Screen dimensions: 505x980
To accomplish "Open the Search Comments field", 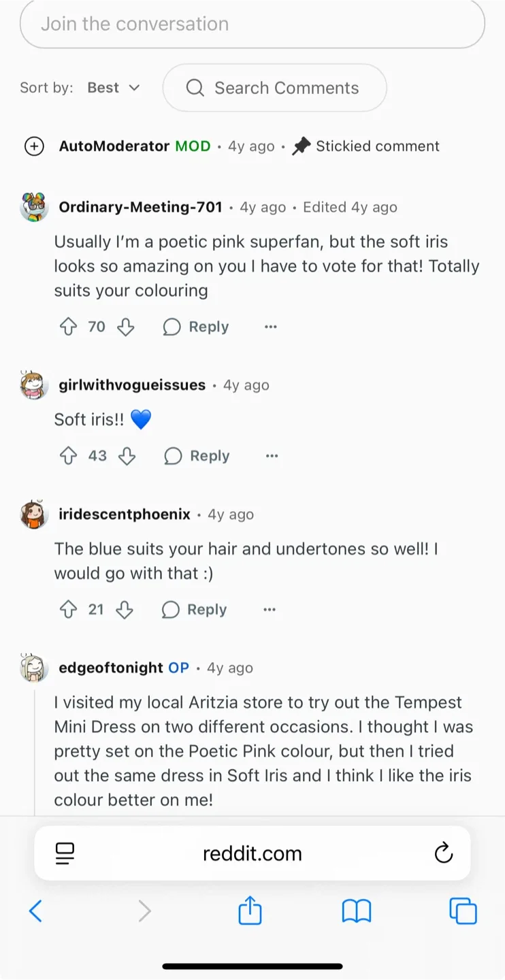I will click(274, 88).
